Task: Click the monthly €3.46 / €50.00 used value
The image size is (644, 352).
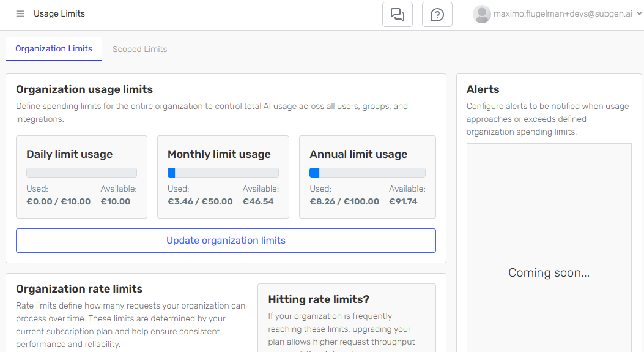Action: (x=200, y=201)
